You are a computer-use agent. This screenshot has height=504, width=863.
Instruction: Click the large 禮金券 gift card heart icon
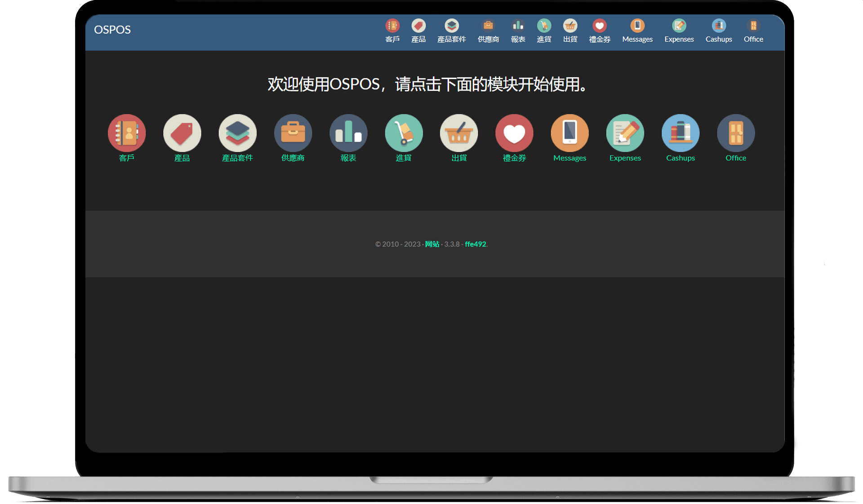coord(514,133)
